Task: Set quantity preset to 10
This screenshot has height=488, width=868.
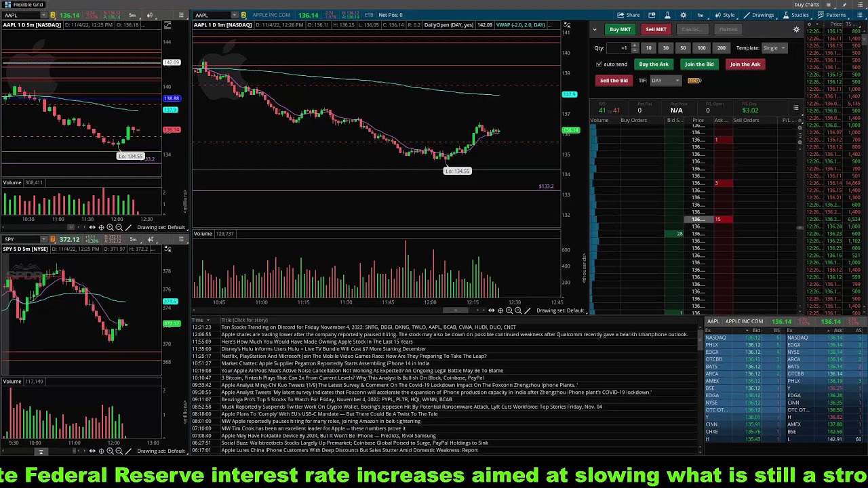Action: pyautogui.click(x=648, y=48)
